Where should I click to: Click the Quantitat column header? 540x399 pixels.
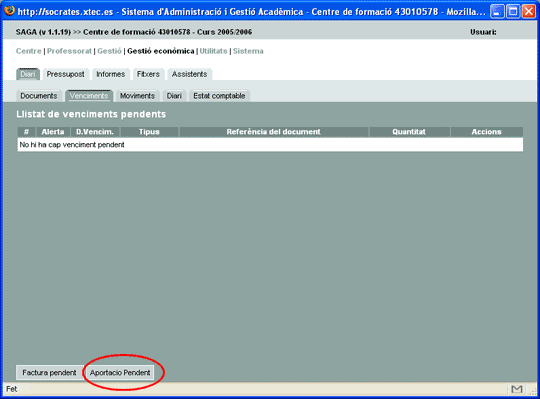[409, 132]
